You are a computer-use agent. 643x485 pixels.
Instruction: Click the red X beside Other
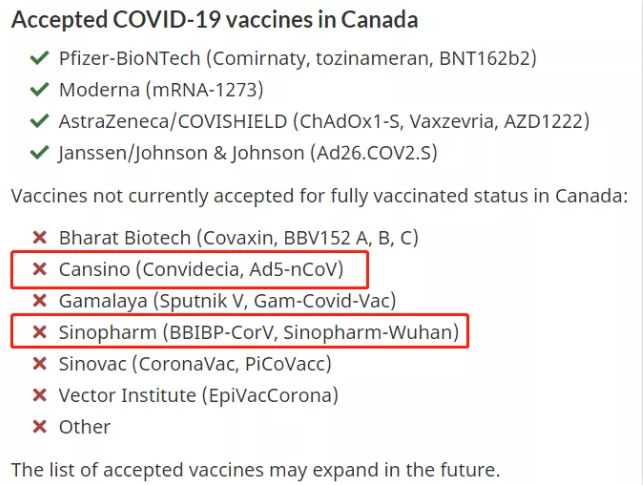click(x=40, y=427)
